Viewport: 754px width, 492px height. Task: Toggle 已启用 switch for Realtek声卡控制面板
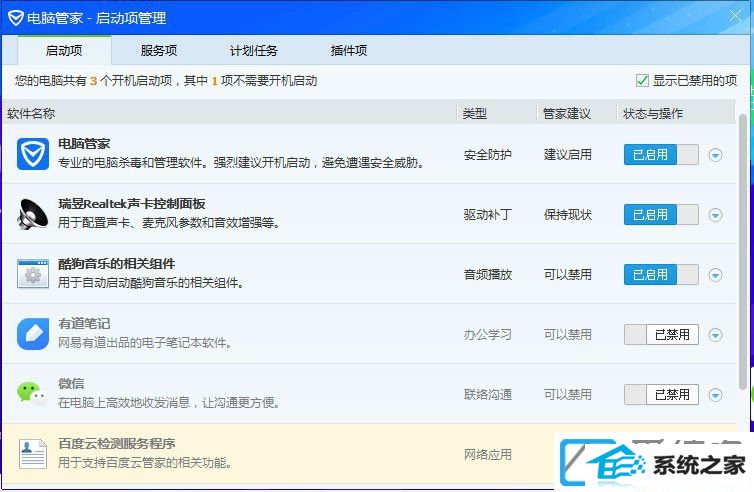click(x=661, y=214)
